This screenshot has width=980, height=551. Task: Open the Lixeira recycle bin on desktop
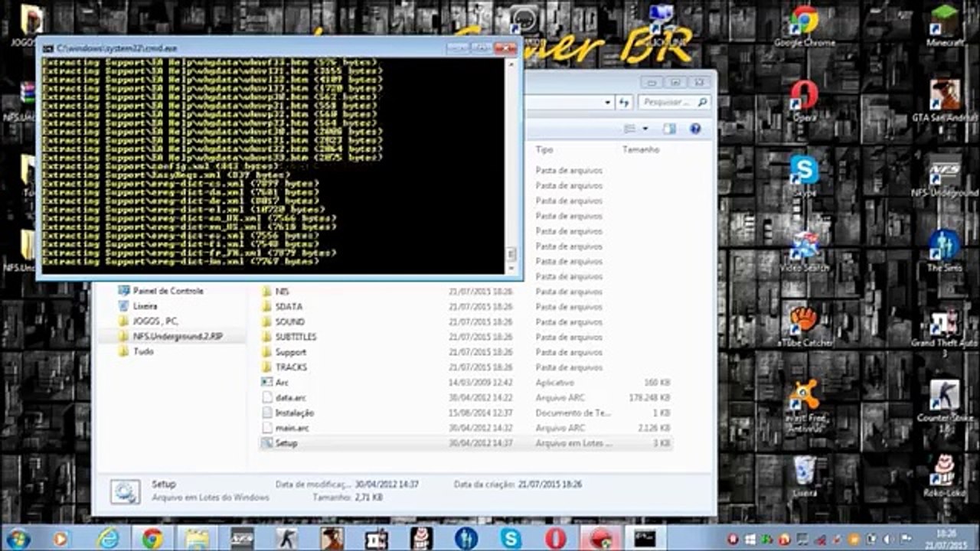click(804, 476)
